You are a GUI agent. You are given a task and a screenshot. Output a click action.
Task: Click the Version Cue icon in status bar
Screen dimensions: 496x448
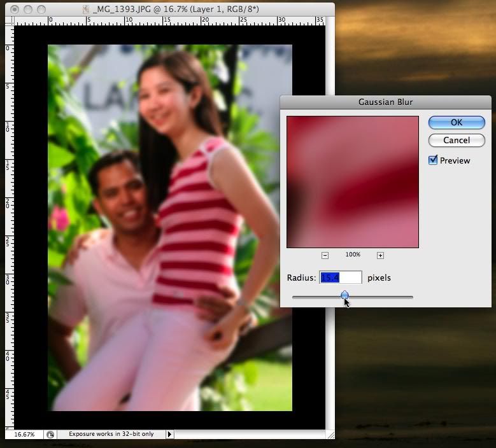[50, 434]
